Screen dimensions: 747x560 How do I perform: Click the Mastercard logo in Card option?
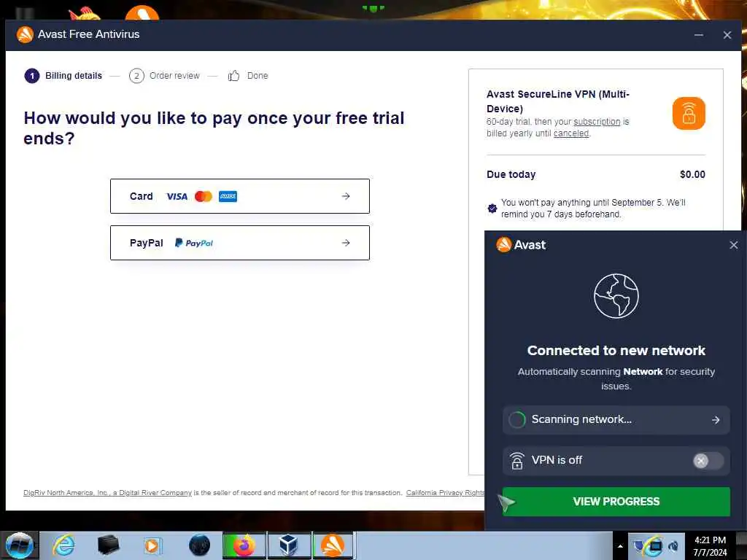pos(204,197)
